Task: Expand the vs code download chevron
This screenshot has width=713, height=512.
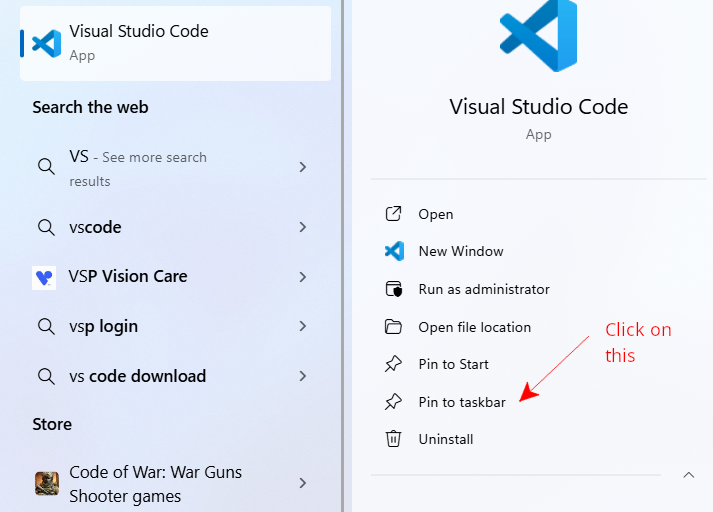Action: 303,376
